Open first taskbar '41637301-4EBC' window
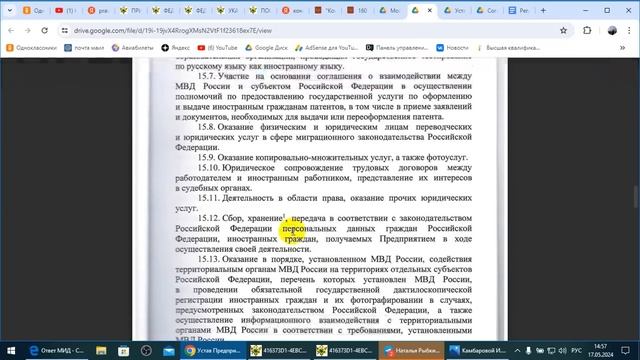Screen dimensions: 640x360 279,351
